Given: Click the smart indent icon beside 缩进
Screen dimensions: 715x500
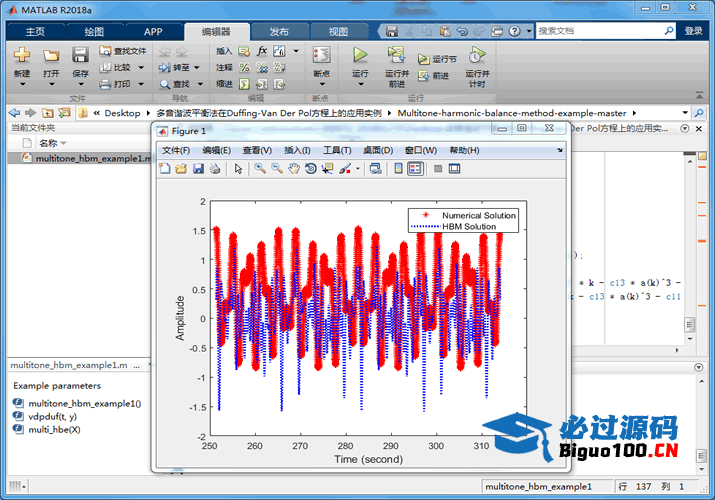Looking at the screenshot, I should 244,84.
